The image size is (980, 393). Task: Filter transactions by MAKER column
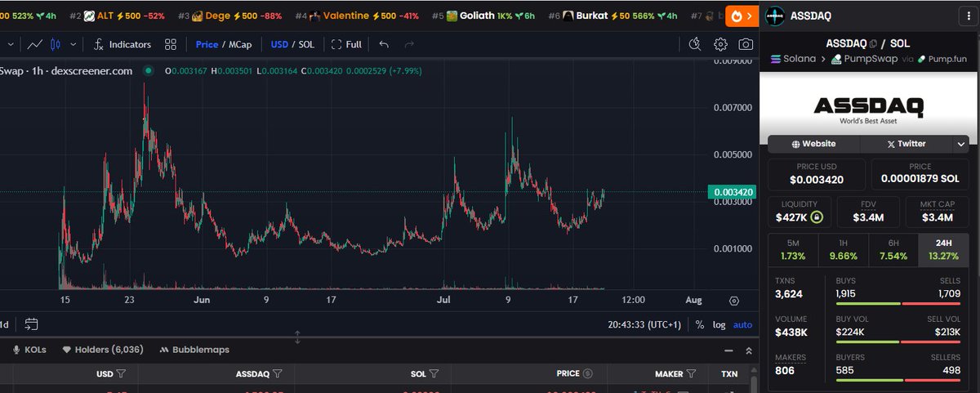coord(691,373)
